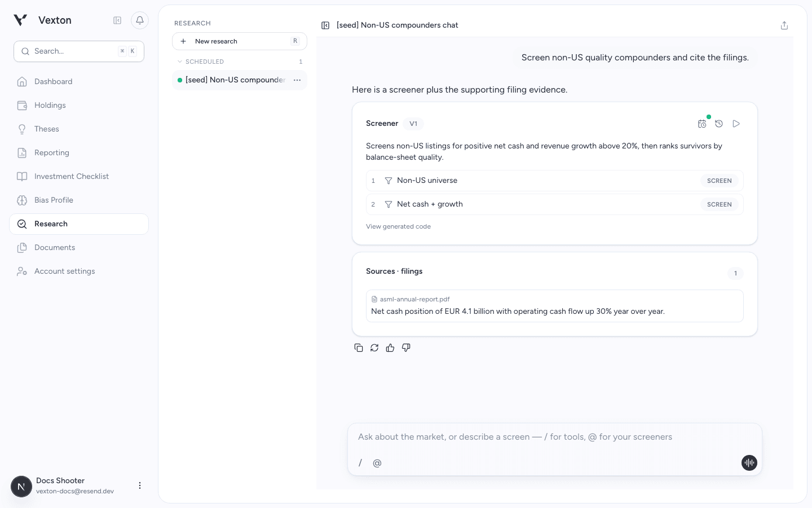The width and height of the screenshot is (812, 508).
Task: Click the @ screeners icon in chat box
Action: click(x=377, y=463)
